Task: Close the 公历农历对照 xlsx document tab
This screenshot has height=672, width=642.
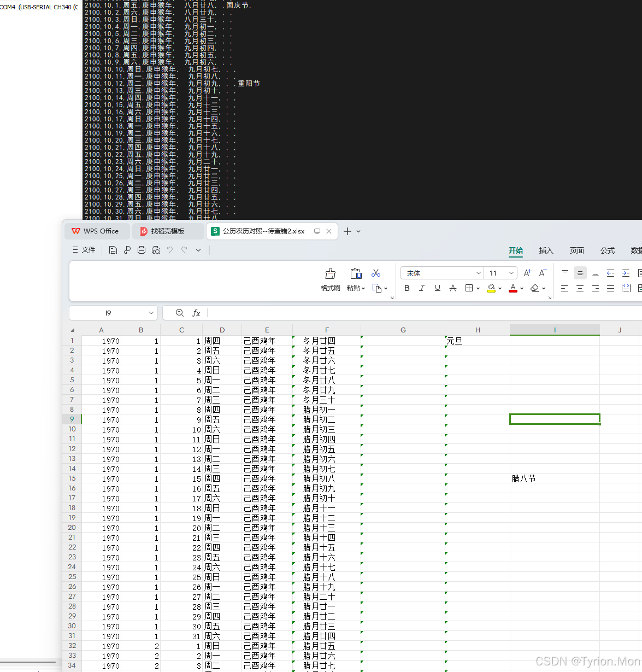Action: point(329,231)
